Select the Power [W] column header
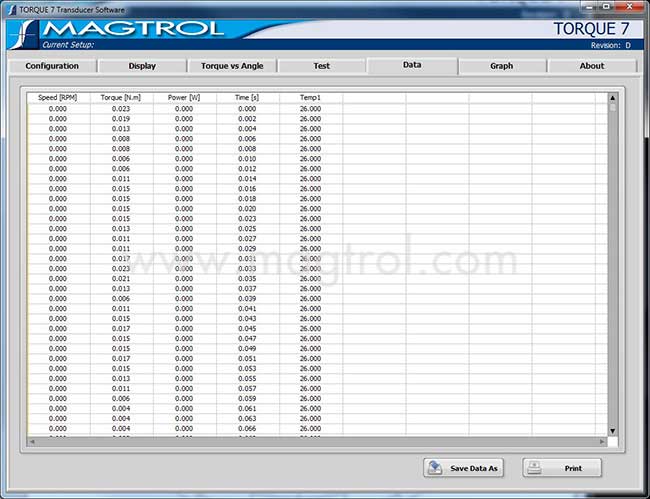 tap(184, 97)
